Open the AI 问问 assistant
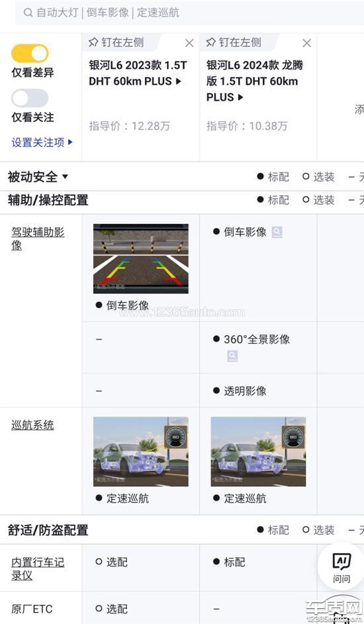This screenshot has width=364, height=624. 341,567
